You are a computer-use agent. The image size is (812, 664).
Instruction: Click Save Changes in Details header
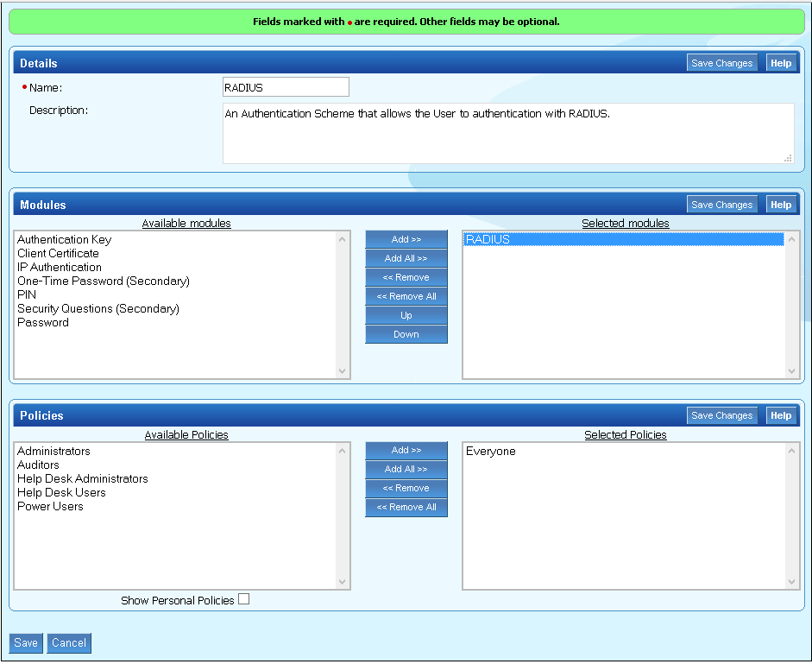[x=722, y=63]
